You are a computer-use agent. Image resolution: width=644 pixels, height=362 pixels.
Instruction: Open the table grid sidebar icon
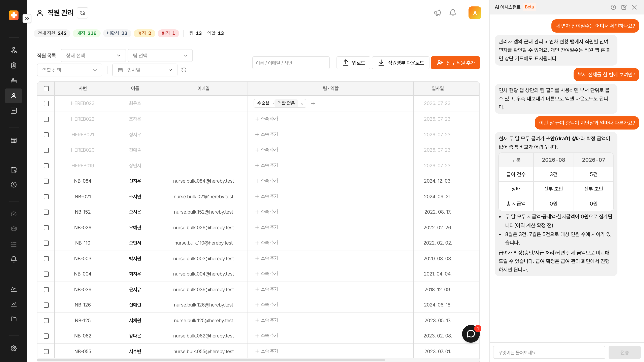click(13, 140)
